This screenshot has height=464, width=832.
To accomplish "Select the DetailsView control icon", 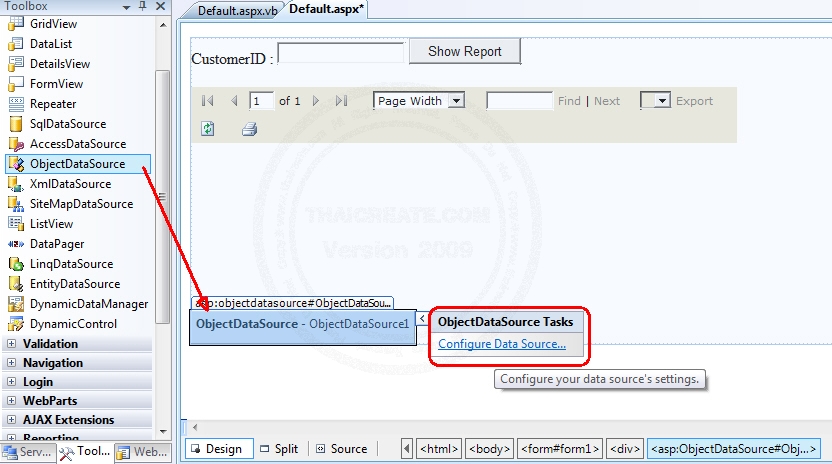I will pos(16,64).
